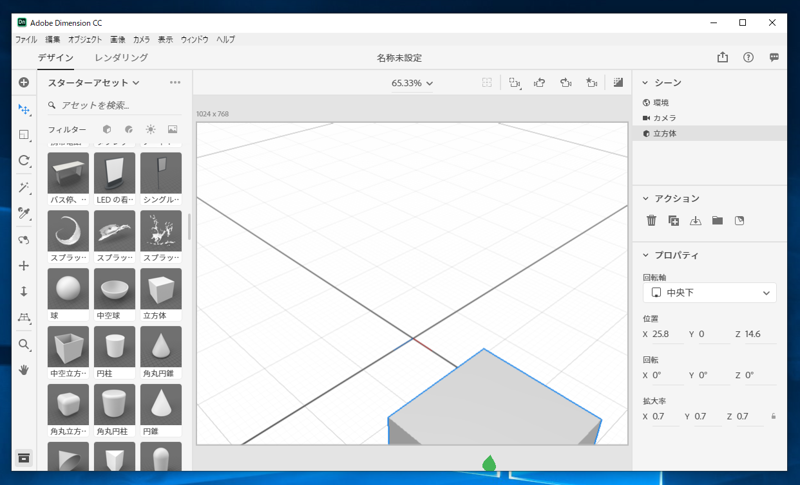Toggle the assets panel icon at bottom left

(24, 458)
